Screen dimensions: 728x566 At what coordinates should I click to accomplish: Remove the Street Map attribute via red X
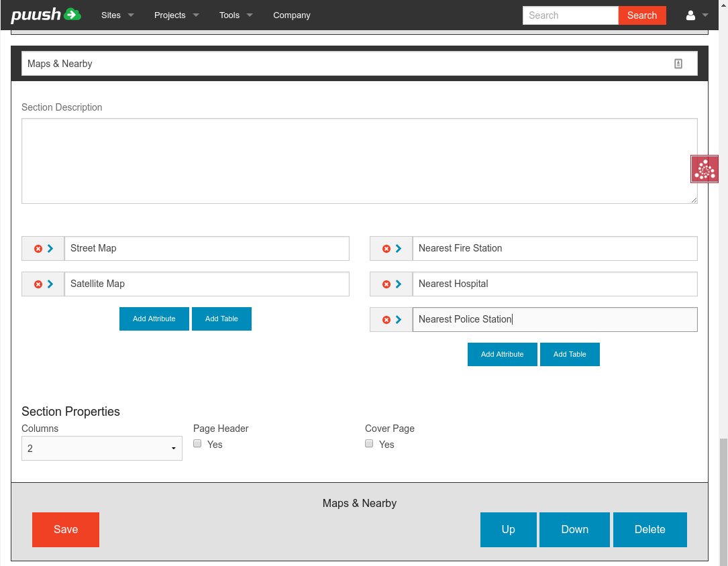click(x=38, y=249)
